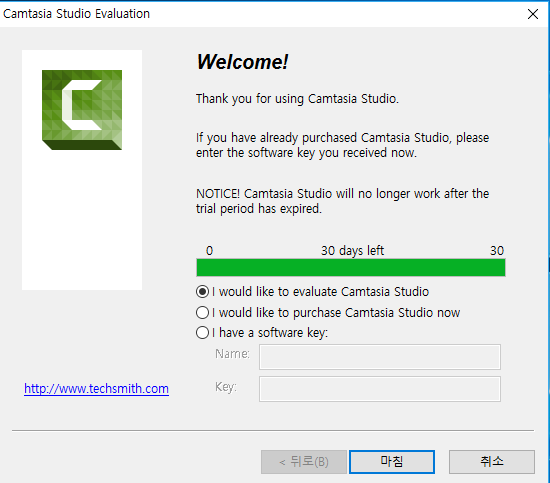Viewport: 550px width, 483px height.
Task: Click the disabled 뒤로(B) back button
Action: (304, 462)
